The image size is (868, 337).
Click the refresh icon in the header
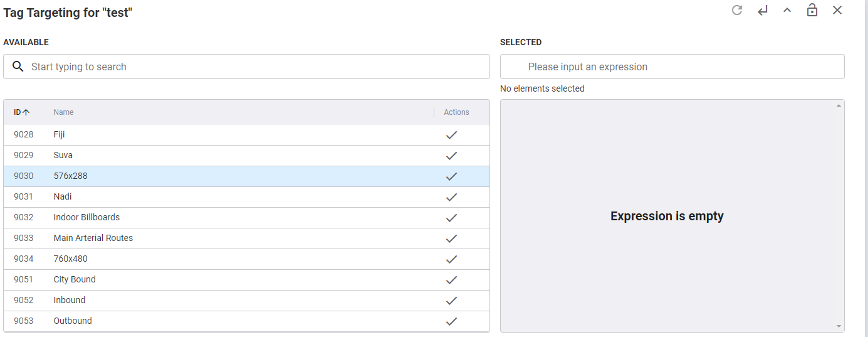(x=737, y=10)
